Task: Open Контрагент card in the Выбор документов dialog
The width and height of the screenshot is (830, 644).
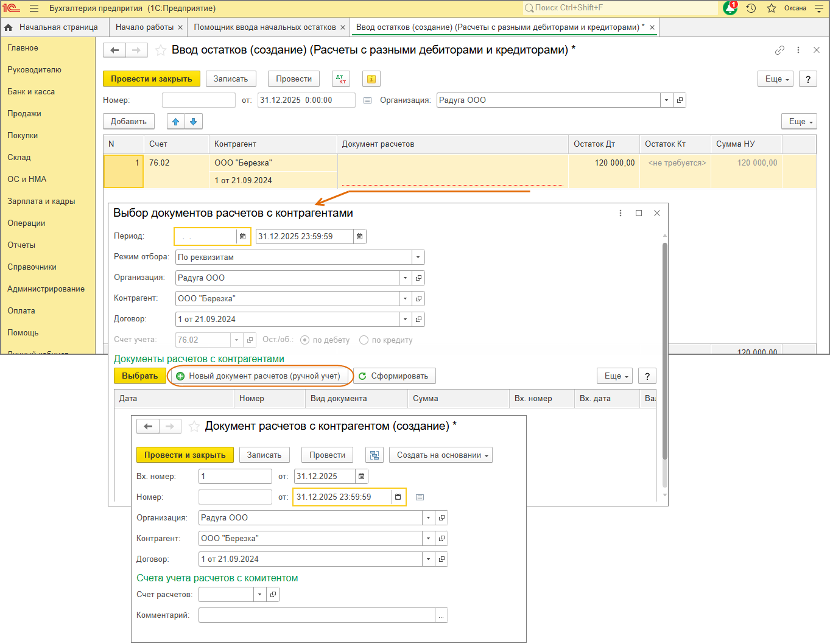Action: (x=418, y=299)
